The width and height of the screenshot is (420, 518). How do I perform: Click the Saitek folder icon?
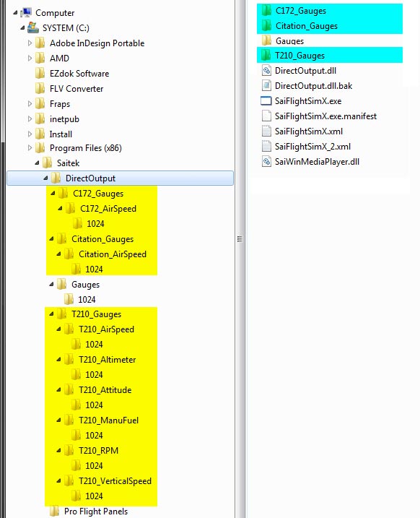[47, 163]
